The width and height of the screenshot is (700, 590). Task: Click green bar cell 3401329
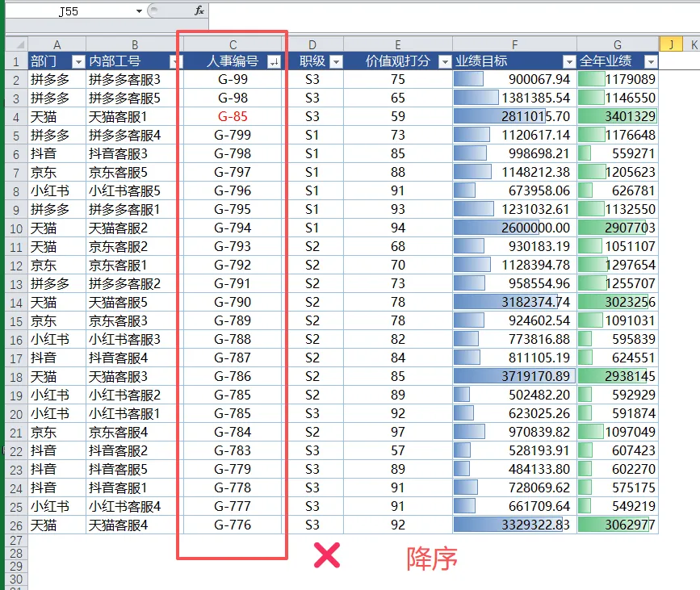point(618,116)
